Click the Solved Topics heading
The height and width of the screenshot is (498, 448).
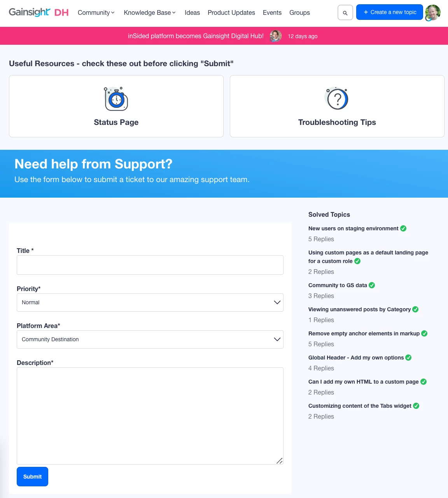coord(329,214)
